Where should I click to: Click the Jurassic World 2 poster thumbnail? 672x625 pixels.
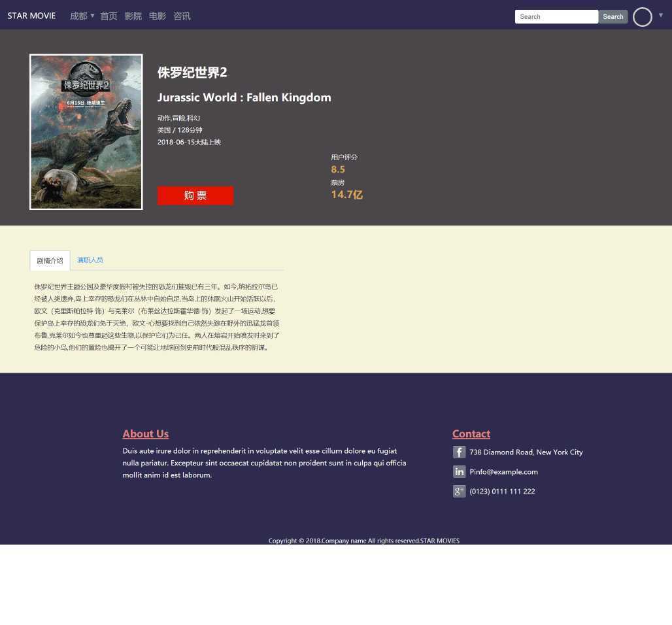coord(86,131)
